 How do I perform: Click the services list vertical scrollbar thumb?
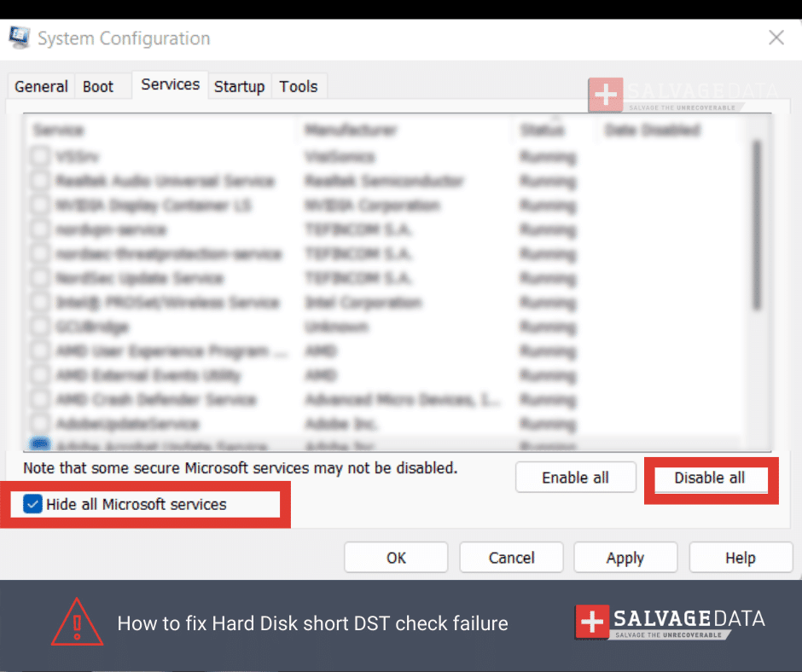(758, 225)
